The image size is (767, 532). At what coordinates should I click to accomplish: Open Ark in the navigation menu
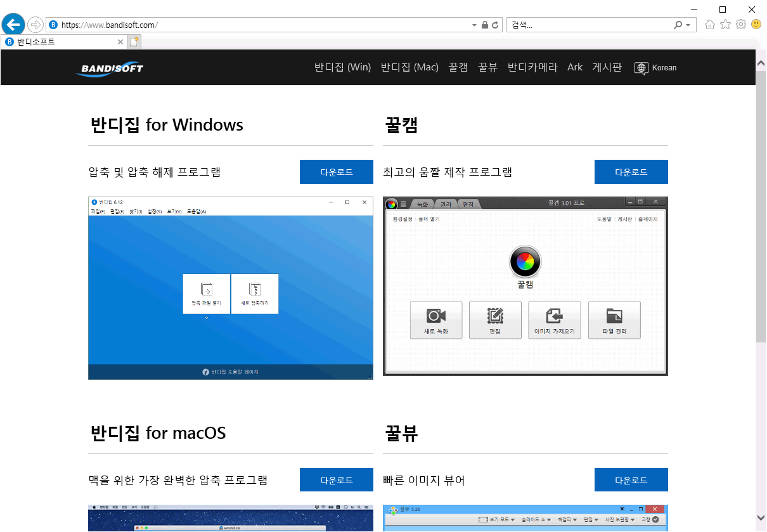(575, 67)
